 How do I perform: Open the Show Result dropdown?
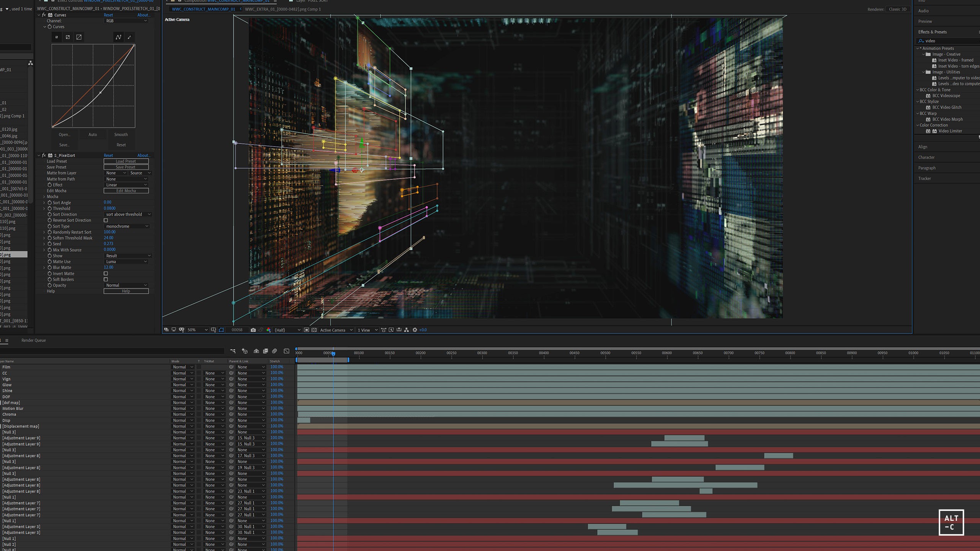(128, 256)
